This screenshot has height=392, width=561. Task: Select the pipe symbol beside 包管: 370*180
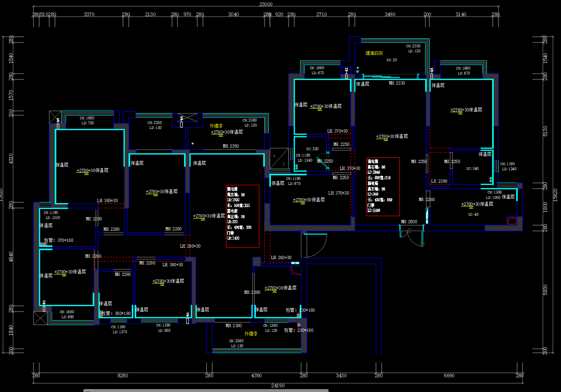(x=43, y=244)
